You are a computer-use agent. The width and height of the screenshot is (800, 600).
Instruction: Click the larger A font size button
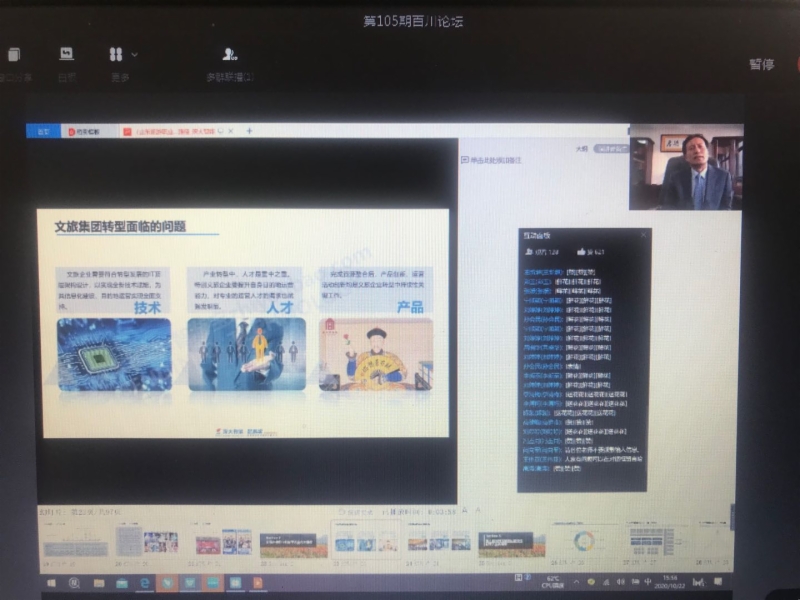pos(464,510)
